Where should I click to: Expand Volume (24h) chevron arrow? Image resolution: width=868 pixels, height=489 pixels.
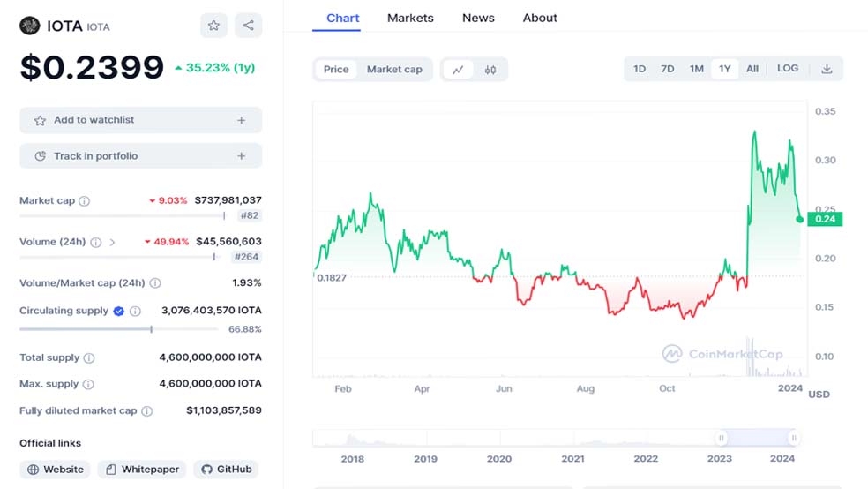tap(112, 242)
